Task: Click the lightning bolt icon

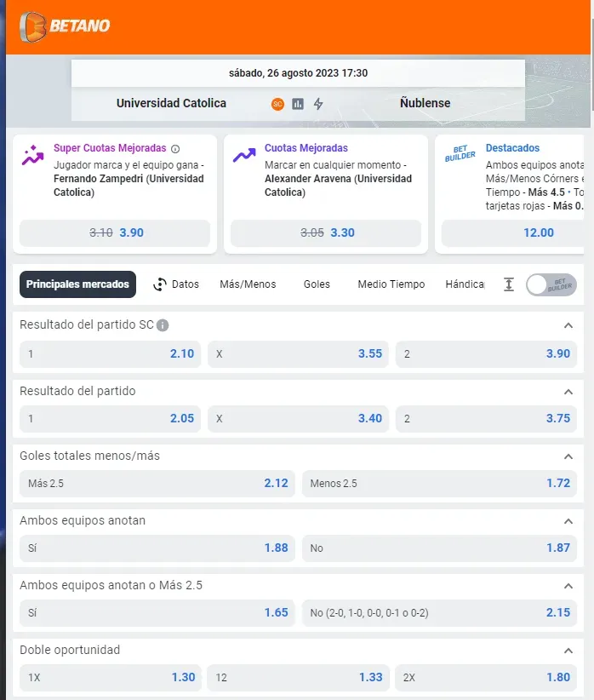Action: 318,104
